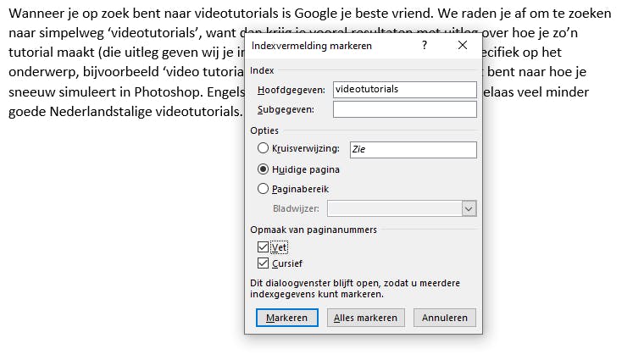Click the Hoofdgegeven label
This screenshot has height=360, width=644.
point(291,89)
